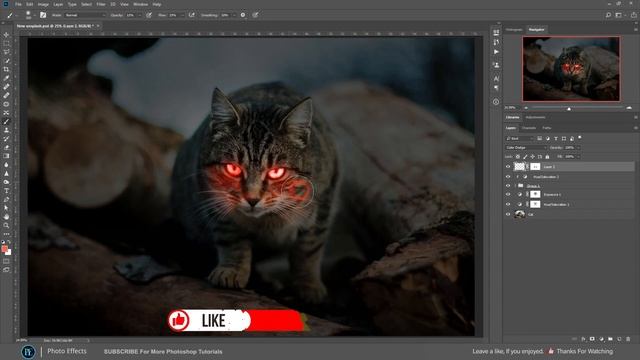Viewport: 640px width, 360px height.
Task: Click the red LIKE button overlay
Action: click(237, 320)
